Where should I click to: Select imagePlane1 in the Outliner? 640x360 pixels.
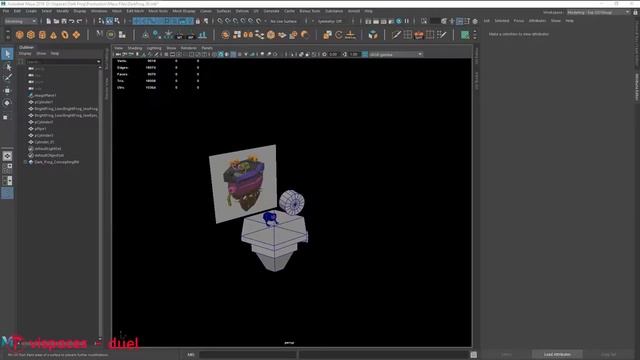(45, 95)
